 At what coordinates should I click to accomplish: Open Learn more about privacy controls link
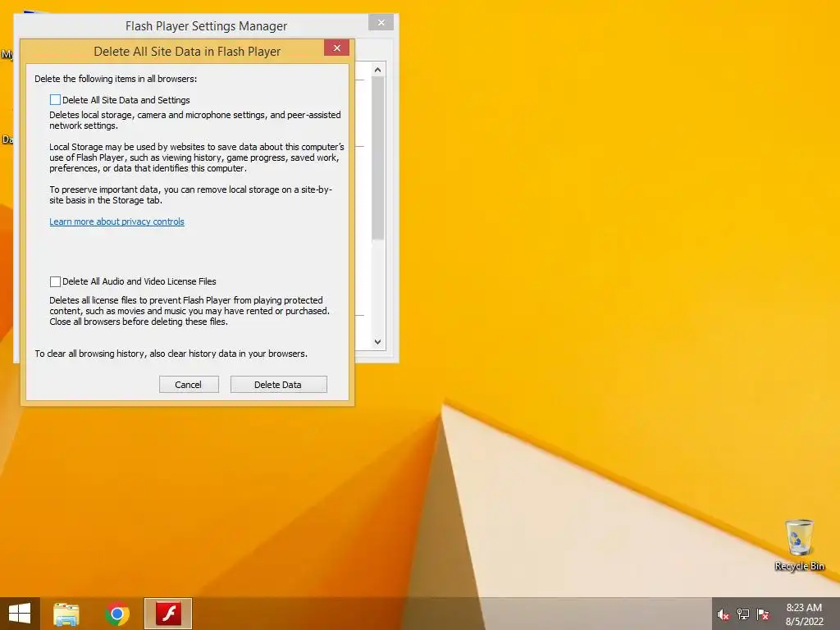(x=116, y=221)
